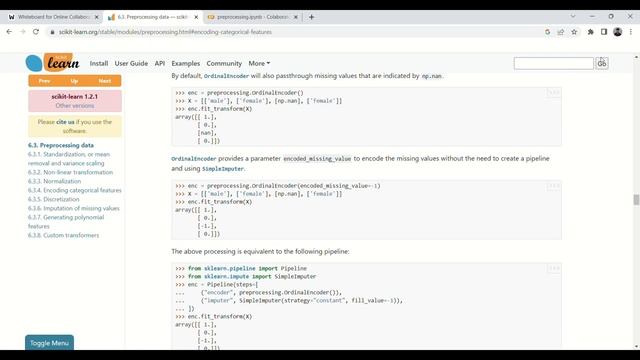Click 'The above processing is equivalent' sentence
Viewport: 640px width, 360px height.
point(260,251)
